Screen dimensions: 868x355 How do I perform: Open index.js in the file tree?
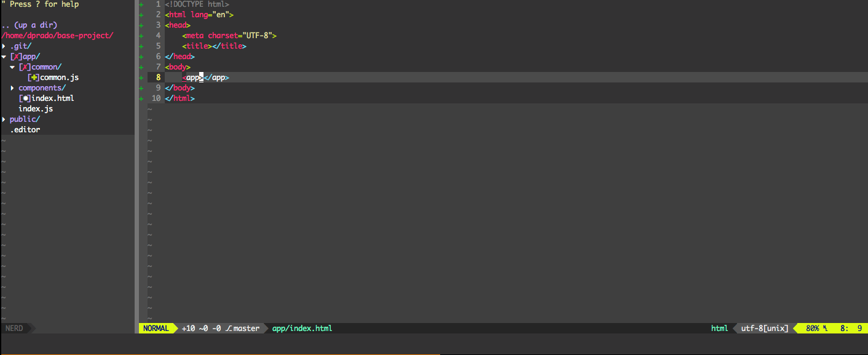click(x=36, y=109)
